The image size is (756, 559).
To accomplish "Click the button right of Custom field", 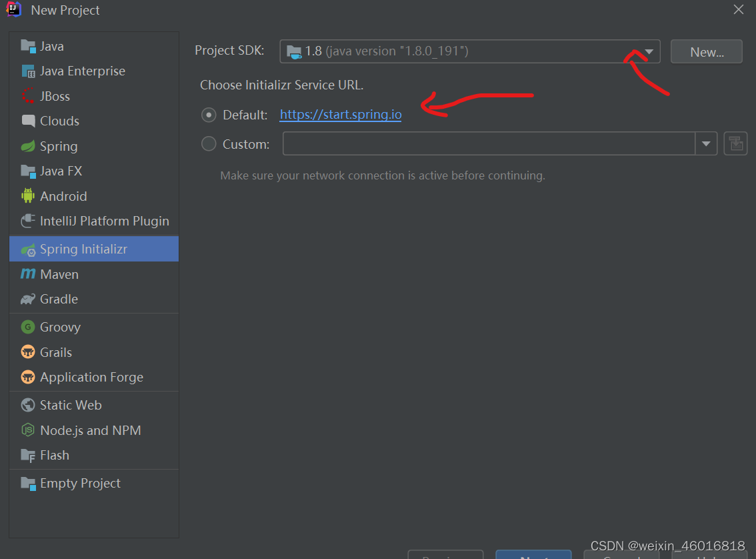I will [735, 143].
